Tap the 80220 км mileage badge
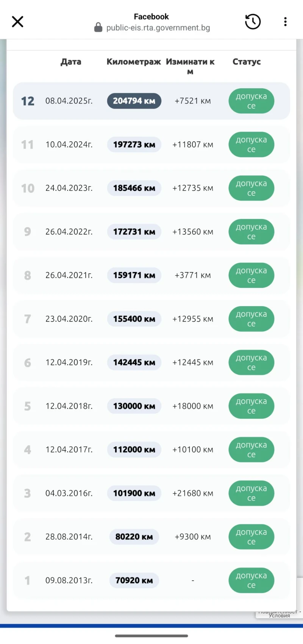This screenshot has height=644, width=303. point(134,537)
